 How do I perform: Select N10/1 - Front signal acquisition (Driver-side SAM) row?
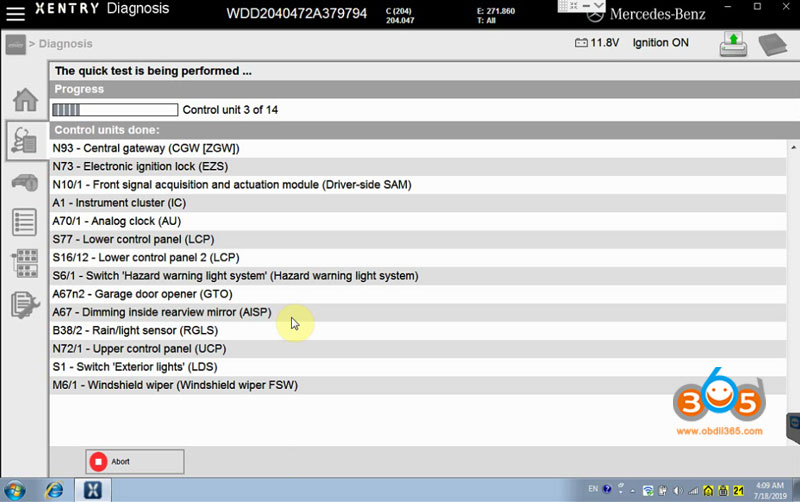[x=417, y=185]
